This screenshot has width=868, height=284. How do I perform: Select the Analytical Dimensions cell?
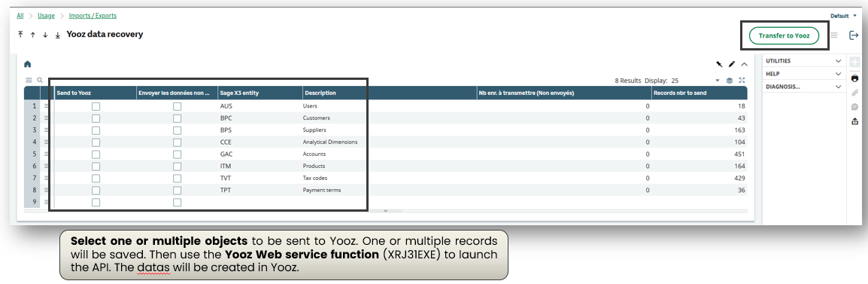point(390,142)
